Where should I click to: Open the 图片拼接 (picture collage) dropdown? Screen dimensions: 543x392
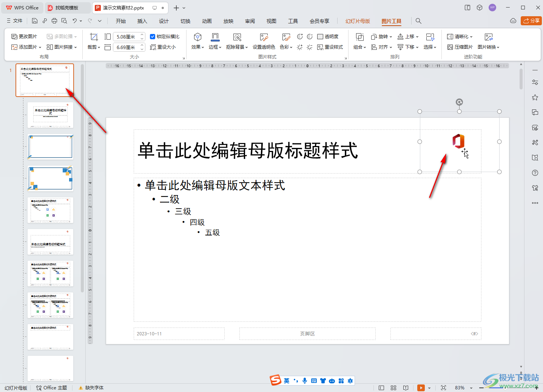tap(62, 47)
